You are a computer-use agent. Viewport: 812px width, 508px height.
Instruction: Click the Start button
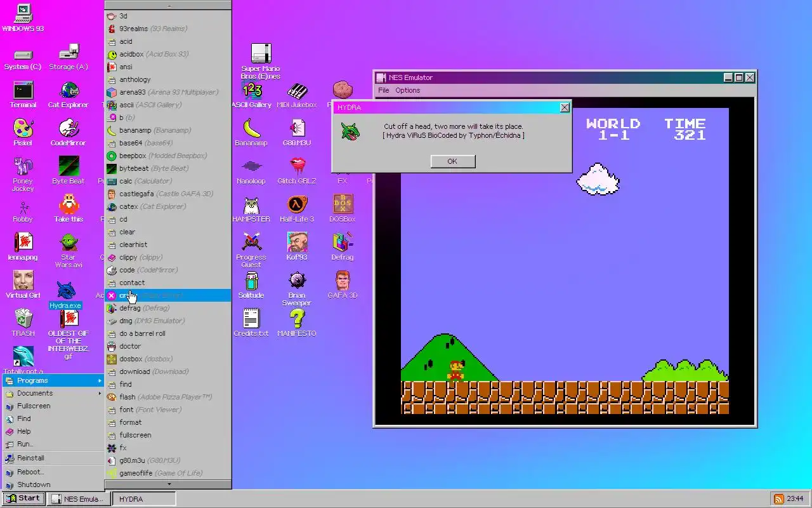(23, 498)
